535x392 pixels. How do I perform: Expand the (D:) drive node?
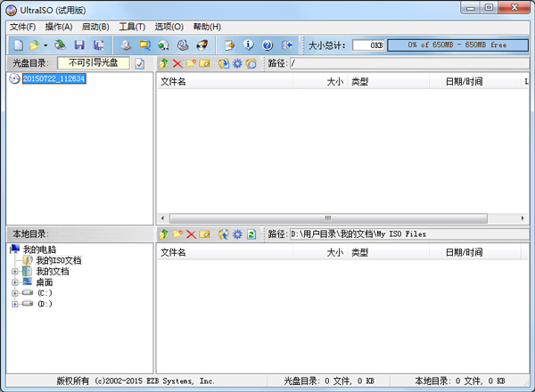14,304
